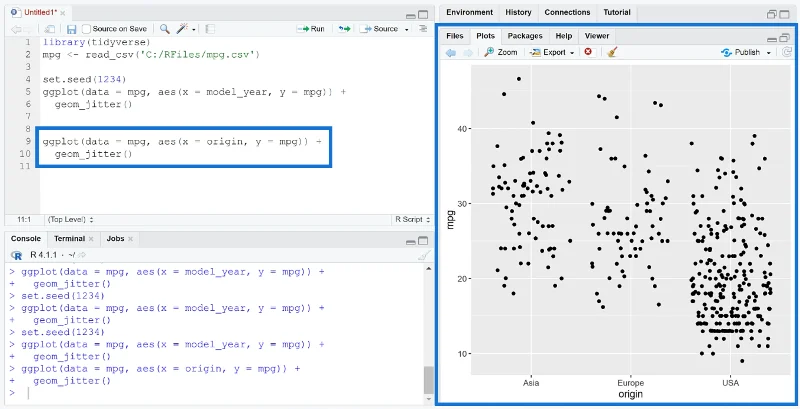Open the R Script file type selector
Viewport: 800px width, 409px height.
tap(412, 219)
